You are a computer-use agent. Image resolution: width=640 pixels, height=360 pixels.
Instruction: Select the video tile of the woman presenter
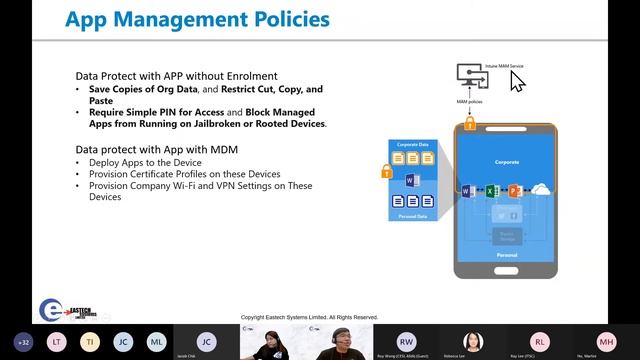[273, 342]
